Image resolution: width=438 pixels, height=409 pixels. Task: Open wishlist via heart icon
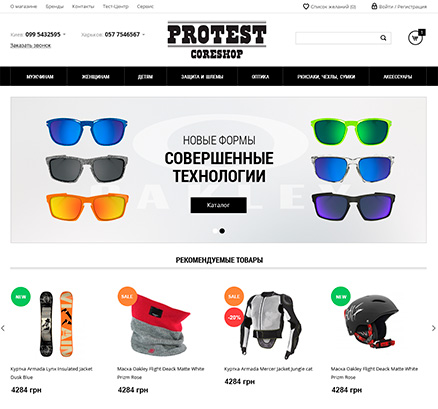tap(306, 6)
